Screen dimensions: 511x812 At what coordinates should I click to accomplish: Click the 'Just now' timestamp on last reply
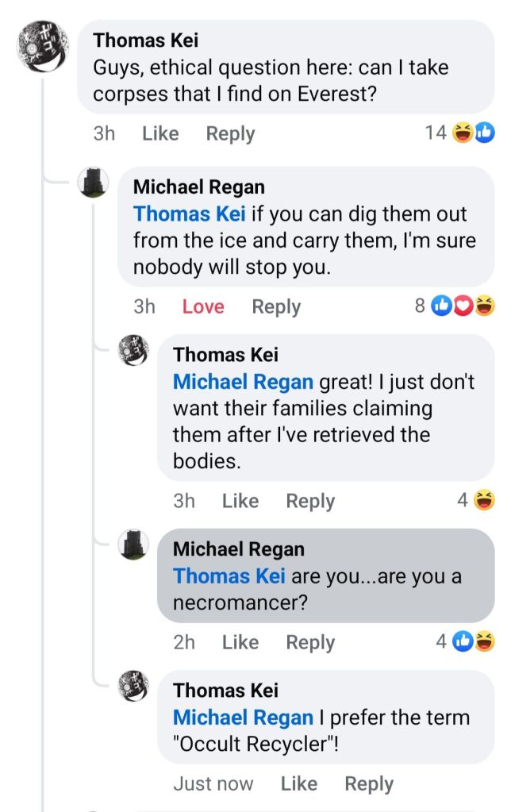click(x=213, y=784)
